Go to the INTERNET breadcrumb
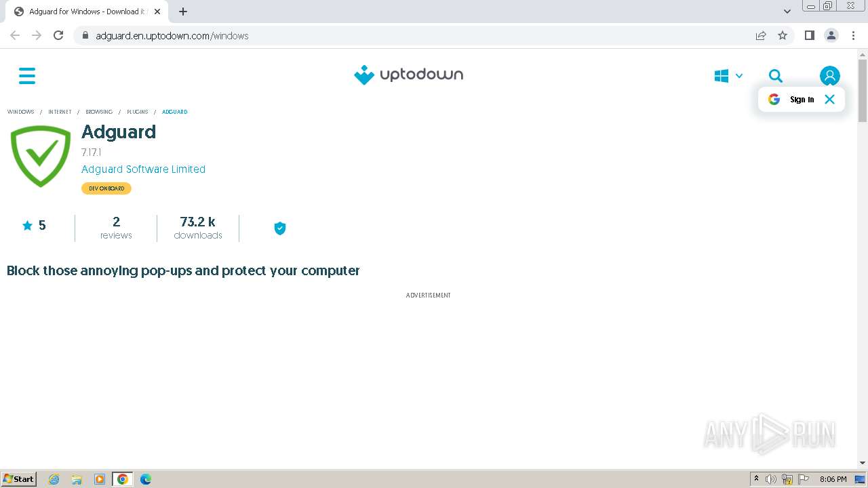The height and width of the screenshot is (488, 868). (x=60, y=112)
